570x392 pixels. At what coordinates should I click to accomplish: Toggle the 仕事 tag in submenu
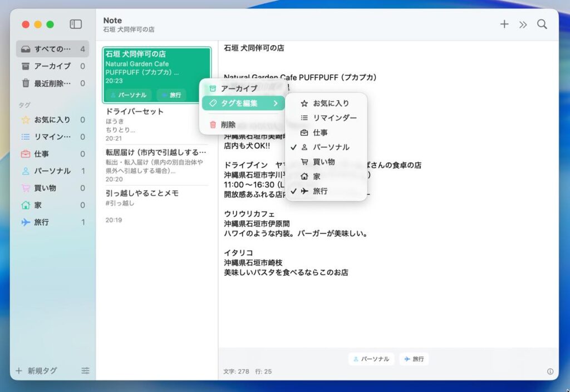coord(320,133)
